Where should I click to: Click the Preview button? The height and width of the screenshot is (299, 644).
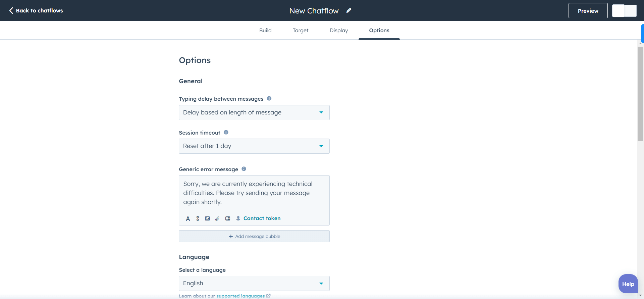coord(588,10)
